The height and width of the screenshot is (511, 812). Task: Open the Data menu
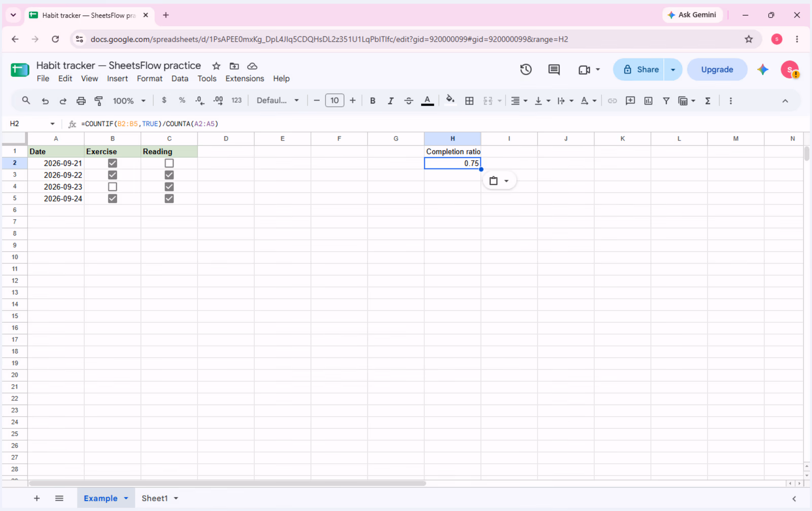tap(180, 79)
